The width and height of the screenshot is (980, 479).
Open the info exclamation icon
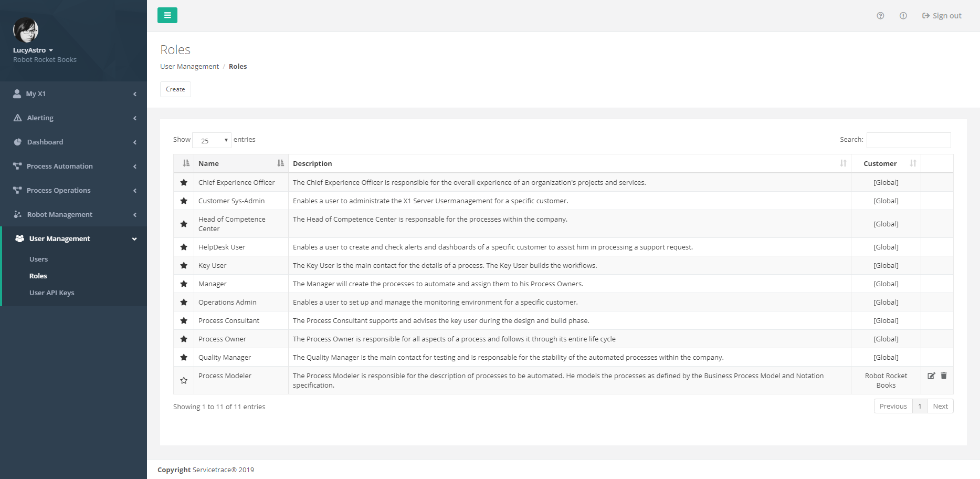coord(903,16)
